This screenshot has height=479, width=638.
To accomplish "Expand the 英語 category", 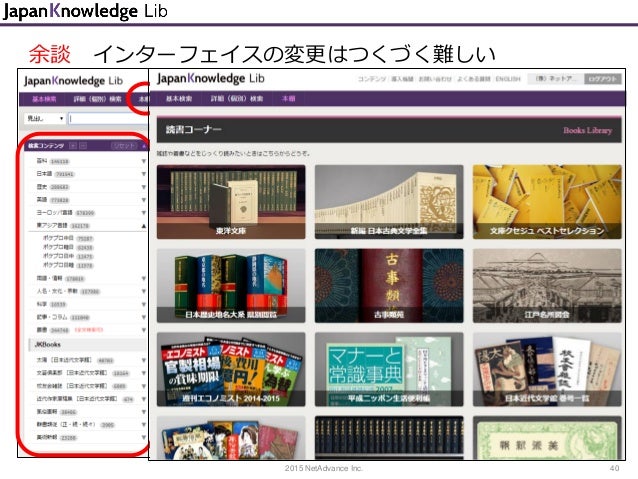I will (143, 200).
